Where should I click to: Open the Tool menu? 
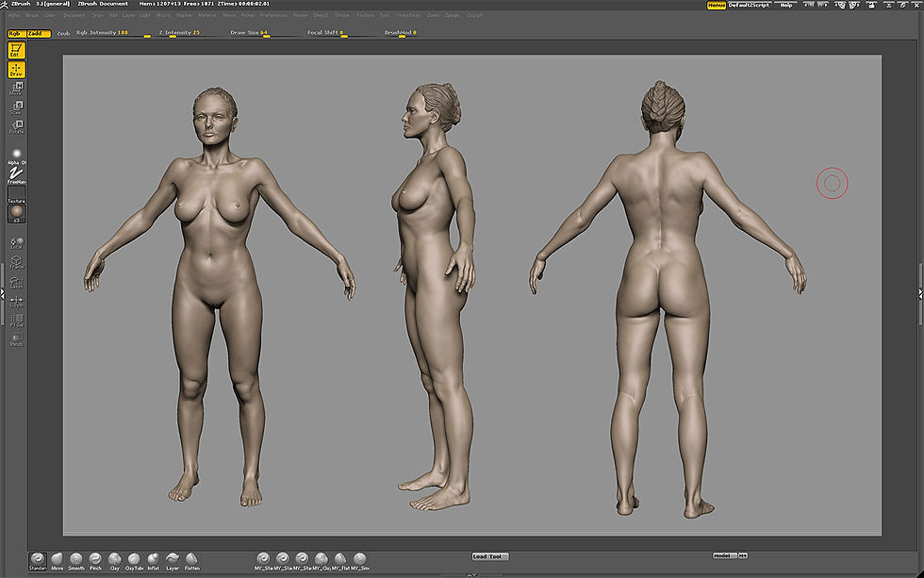384,14
